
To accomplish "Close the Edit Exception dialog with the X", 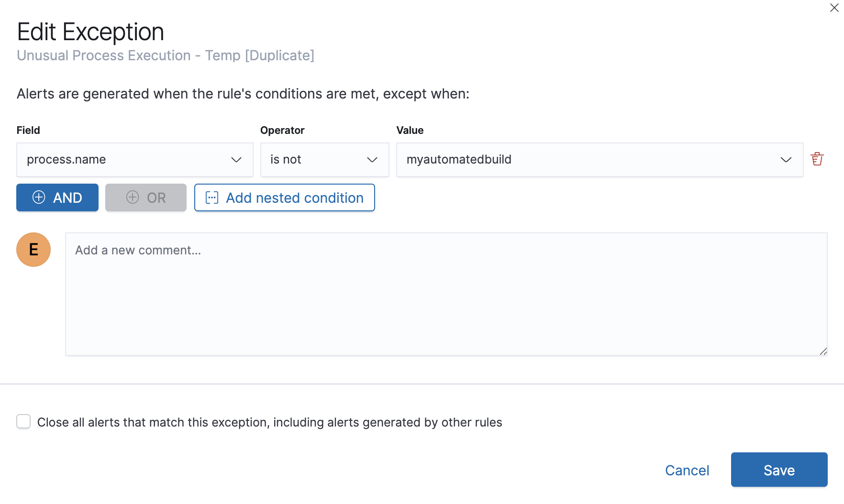I will coord(834,8).
